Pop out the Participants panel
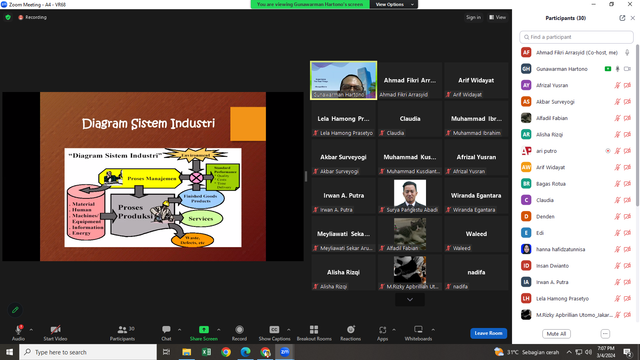The width and height of the screenshot is (640, 360). (622, 18)
